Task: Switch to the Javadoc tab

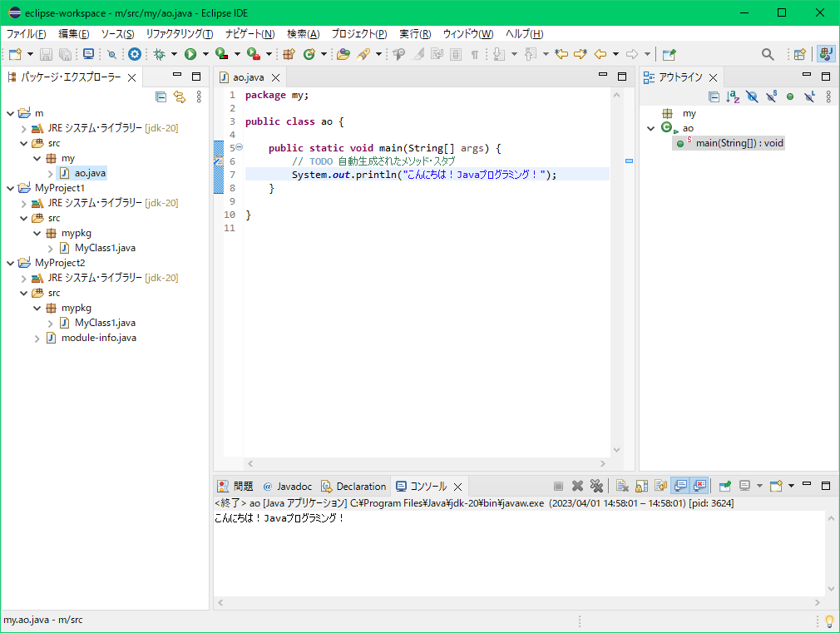Action: click(x=288, y=486)
